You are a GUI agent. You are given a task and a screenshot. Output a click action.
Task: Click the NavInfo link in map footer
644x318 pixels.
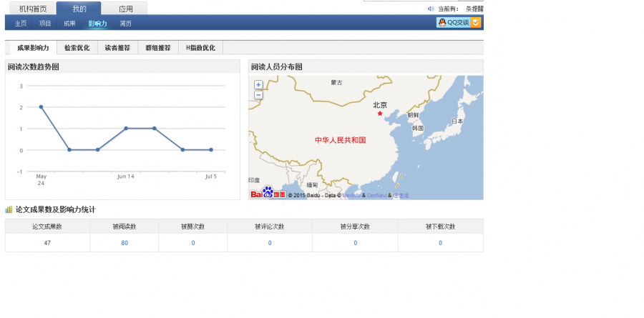click(x=351, y=195)
